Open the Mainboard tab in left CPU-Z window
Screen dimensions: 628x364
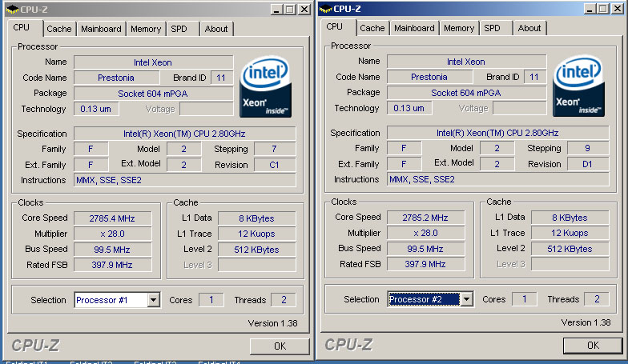click(101, 29)
